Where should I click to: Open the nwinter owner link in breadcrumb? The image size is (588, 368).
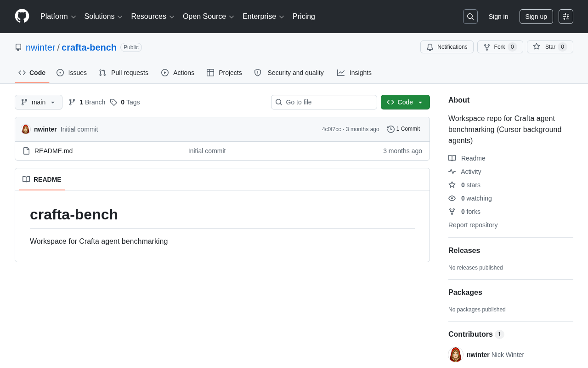point(40,47)
